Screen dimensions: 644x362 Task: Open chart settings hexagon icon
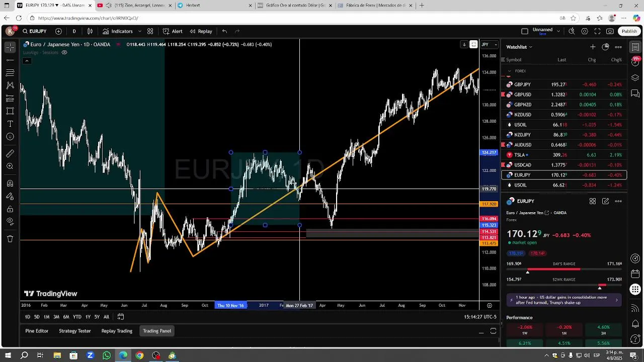coord(585,31)
